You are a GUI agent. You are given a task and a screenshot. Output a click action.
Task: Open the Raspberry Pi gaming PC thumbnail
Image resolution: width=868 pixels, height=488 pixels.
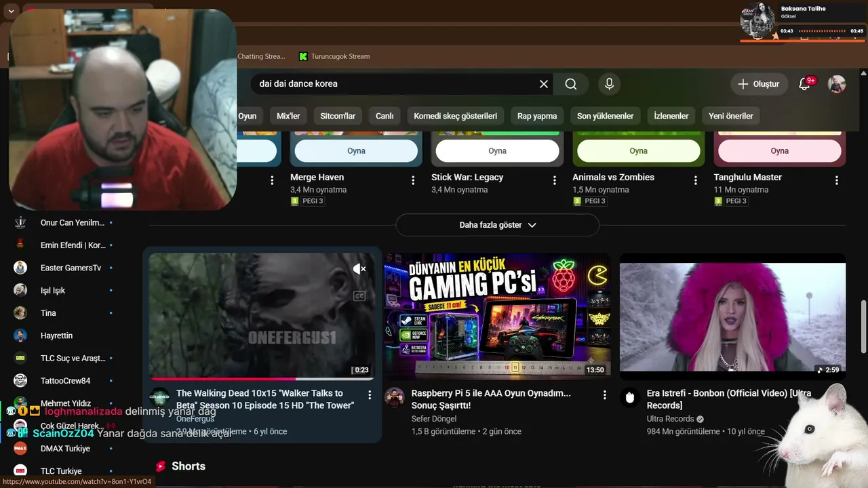498,317
